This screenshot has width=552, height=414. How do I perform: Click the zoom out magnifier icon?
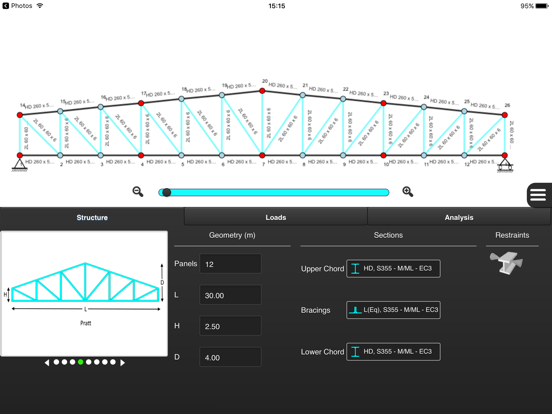click(138, 192)
